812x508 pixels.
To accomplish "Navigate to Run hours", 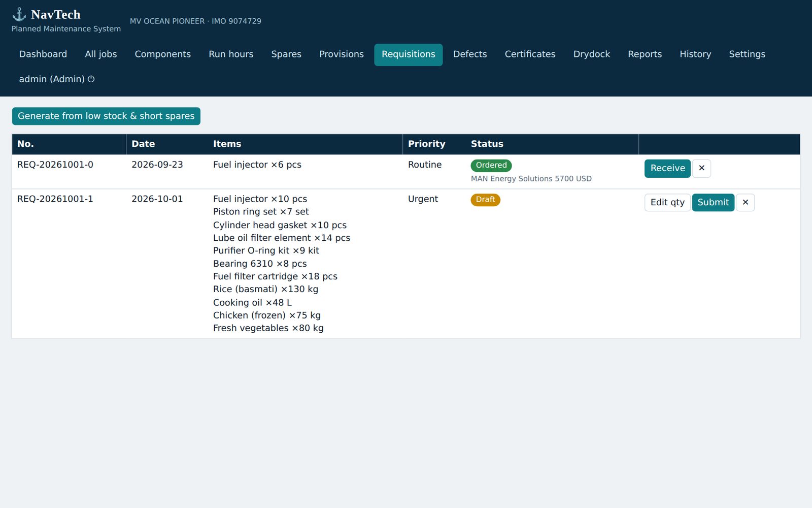I will 231,54.
